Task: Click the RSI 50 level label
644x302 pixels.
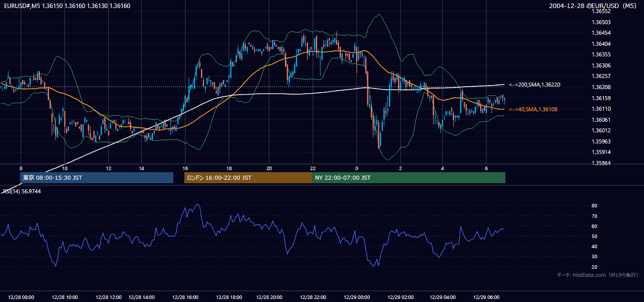Action: [594, 236]
